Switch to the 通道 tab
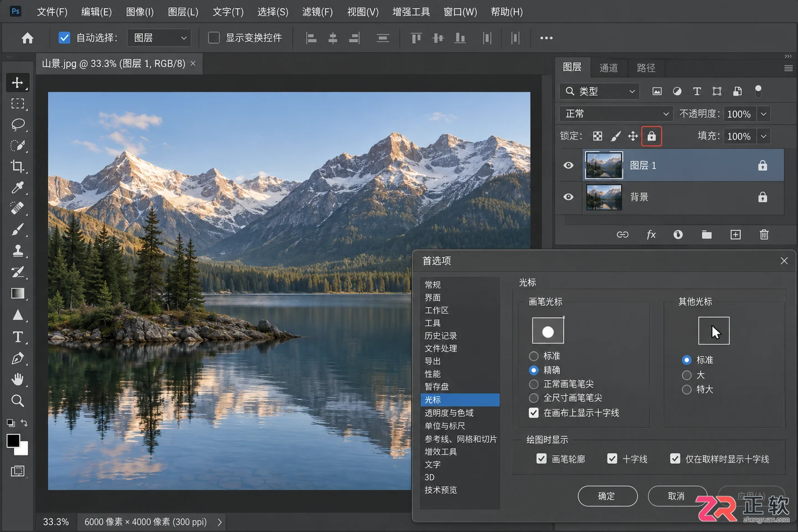This screenshot has width=798, height=532. click(608, 68)
